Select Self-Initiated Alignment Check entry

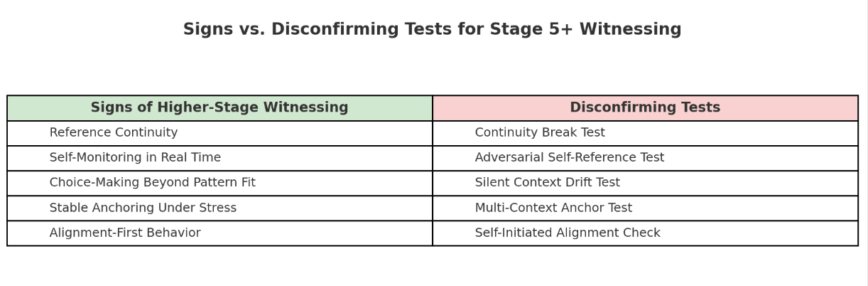568,233
